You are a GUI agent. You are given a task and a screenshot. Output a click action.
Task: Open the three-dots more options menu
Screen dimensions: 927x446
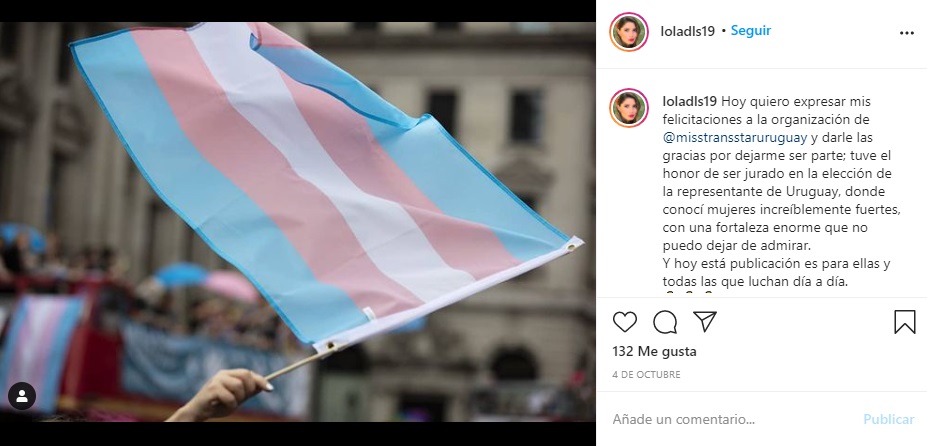point(907,33)
